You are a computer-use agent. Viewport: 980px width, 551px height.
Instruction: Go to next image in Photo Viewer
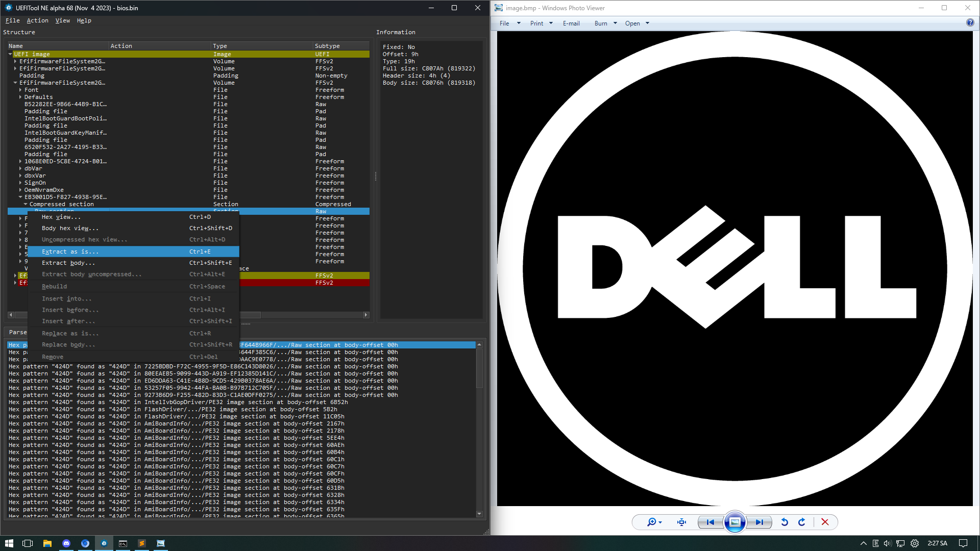pos(759,522)
